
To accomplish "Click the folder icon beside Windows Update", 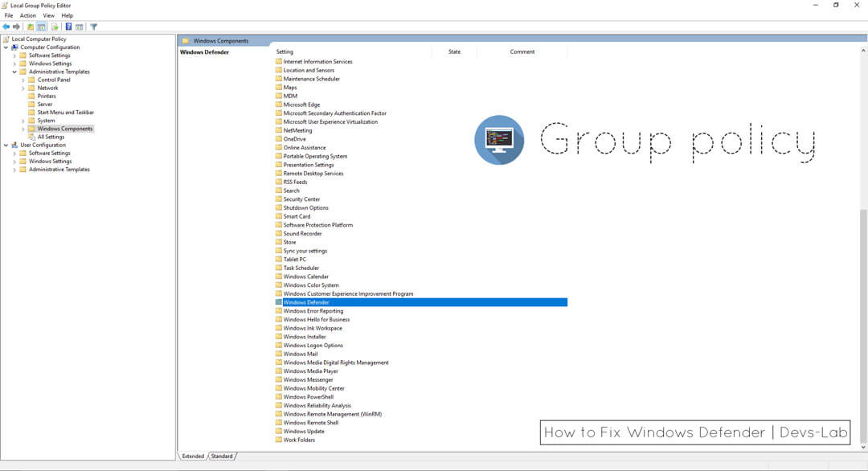I will click(278, 431).
